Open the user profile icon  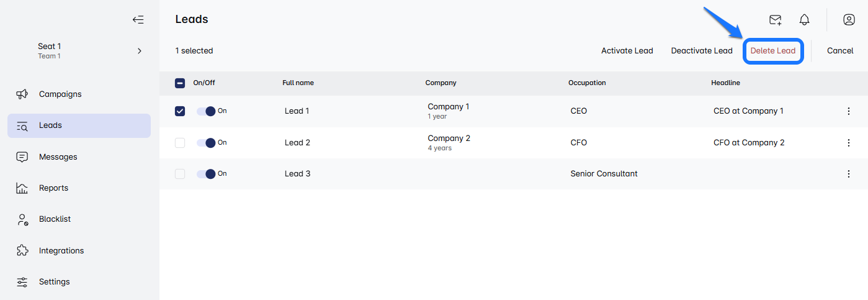pyautogui.click(x=849, y=20)
